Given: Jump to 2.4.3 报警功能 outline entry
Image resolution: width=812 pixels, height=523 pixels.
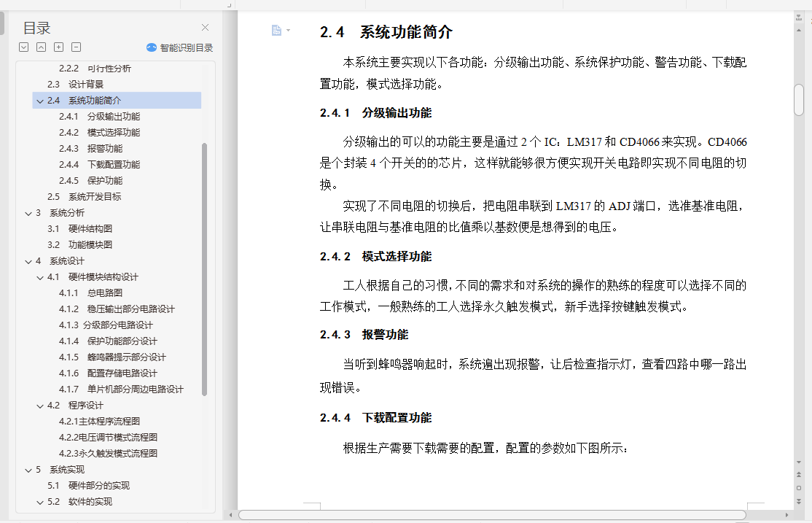Looking at the screenshot, I should click(90, 149).
